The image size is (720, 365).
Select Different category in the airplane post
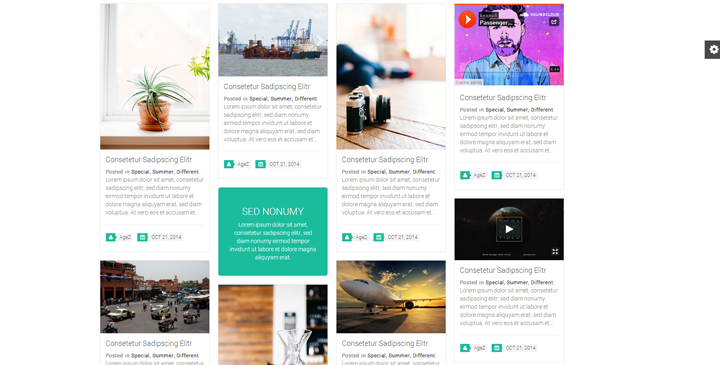click(x=424, y=355)
